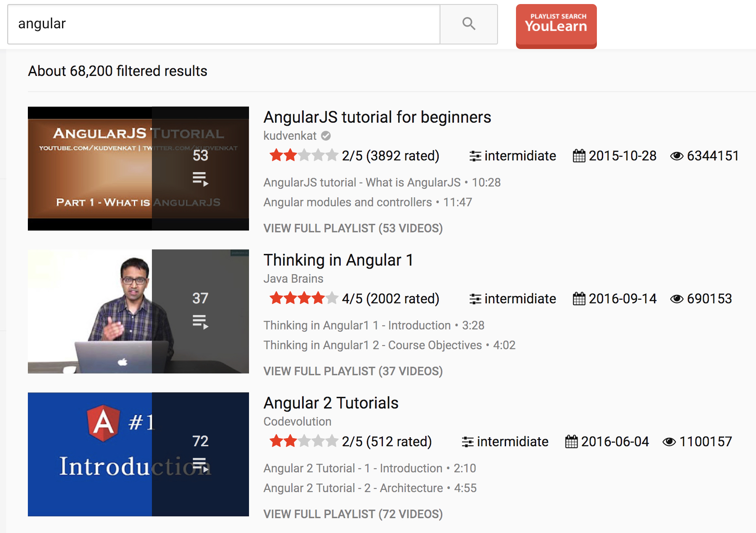Click the view count 1100157
Screen dimensions: 756x533
point(706,441)
